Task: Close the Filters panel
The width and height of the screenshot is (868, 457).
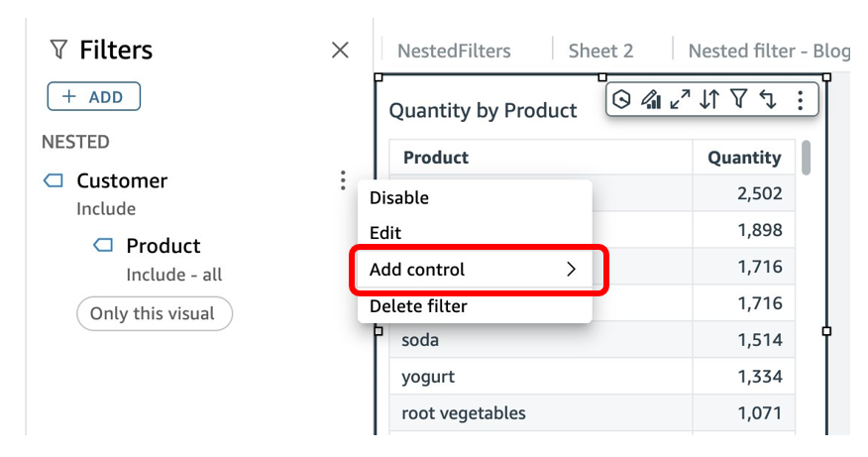Action: coord(340,50)
